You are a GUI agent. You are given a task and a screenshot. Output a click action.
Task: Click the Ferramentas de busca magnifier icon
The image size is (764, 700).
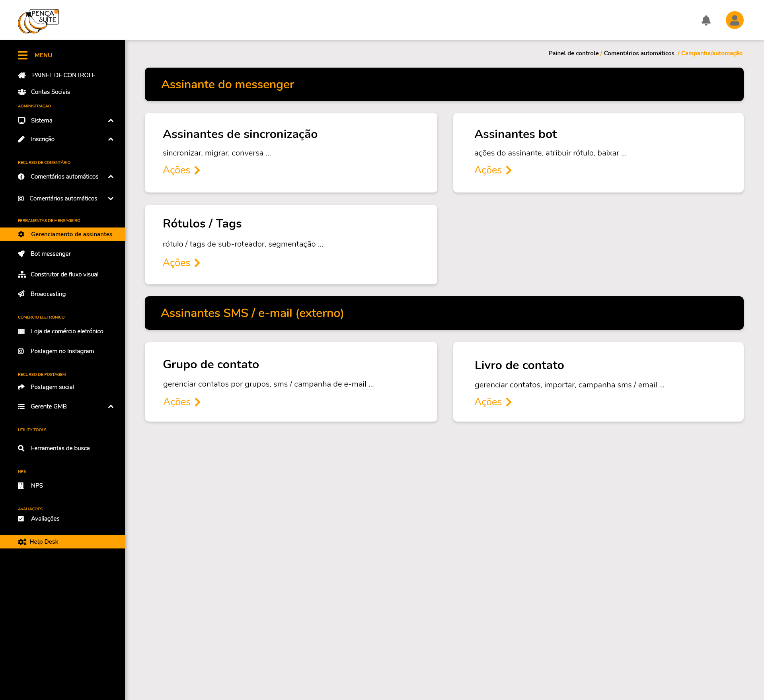(x=21, y=448)
